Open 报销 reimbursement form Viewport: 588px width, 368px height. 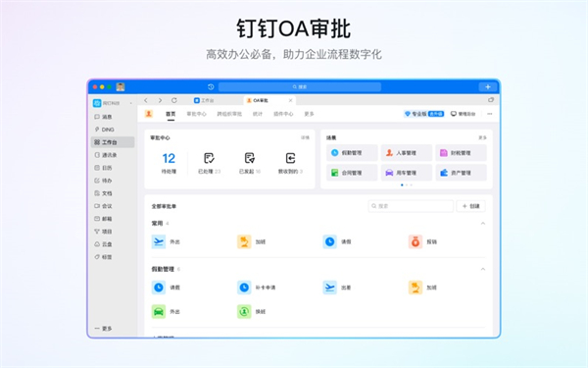pyautogui.click(x=422, y=241)
